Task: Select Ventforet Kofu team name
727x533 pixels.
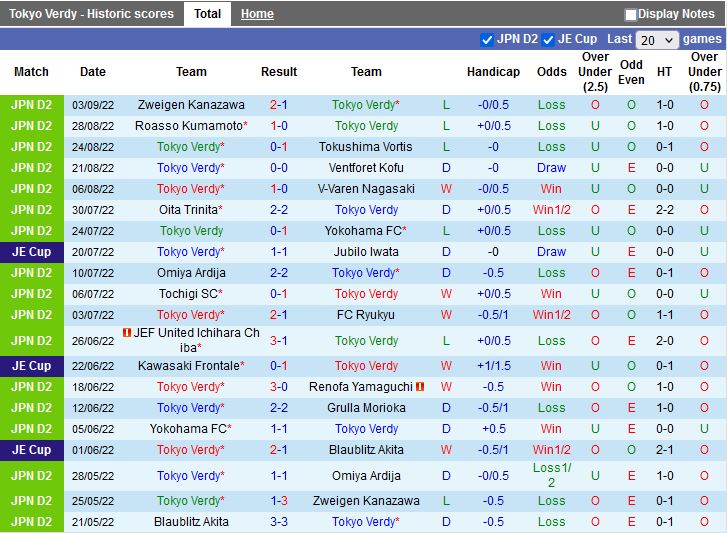Action: pos(366,168)
